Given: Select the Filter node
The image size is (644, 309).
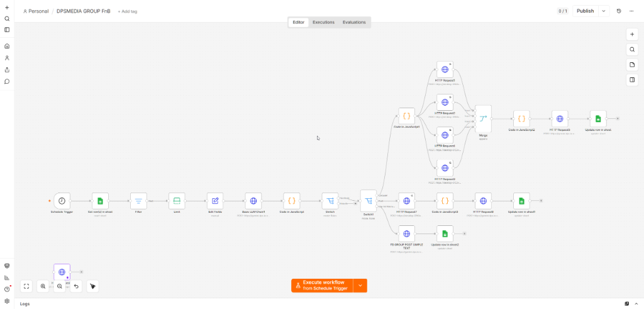Looking at the screenshot, I should coord(138,201).
